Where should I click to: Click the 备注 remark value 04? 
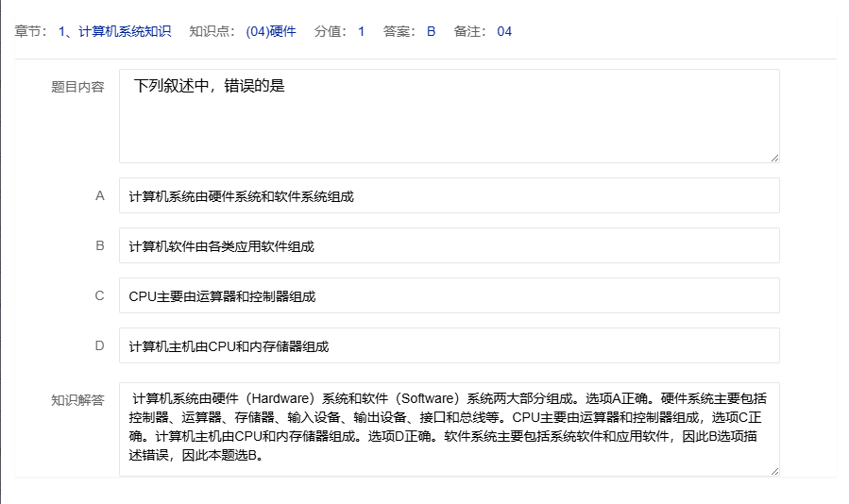click(504, 31)
